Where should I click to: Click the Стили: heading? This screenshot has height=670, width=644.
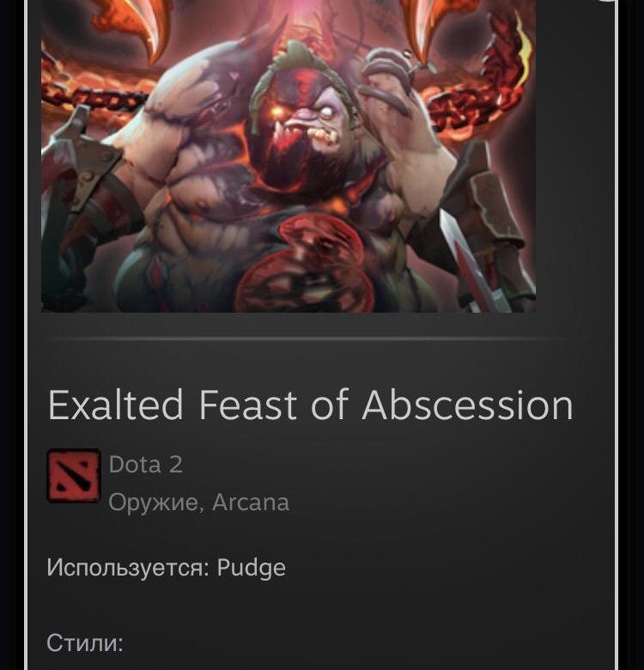(84, 643)
